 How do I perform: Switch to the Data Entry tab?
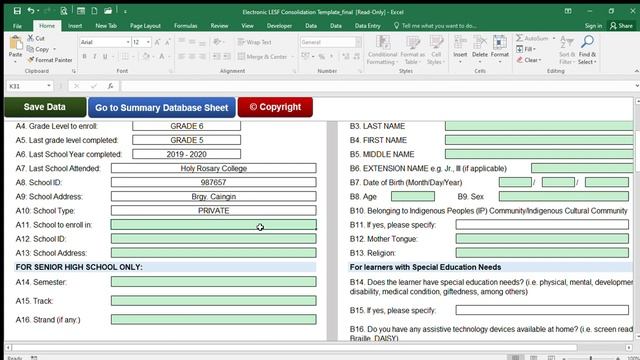tap(367, 26)
